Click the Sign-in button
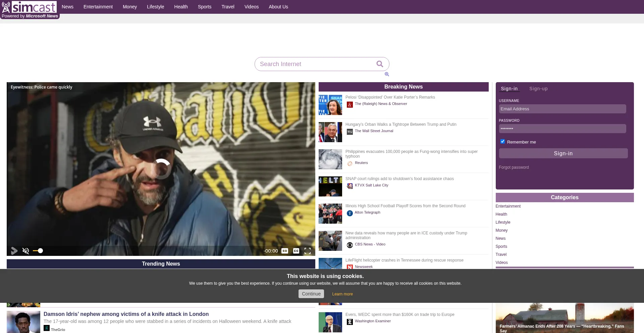Screen dimensions: 644x333 coord(563,153)
